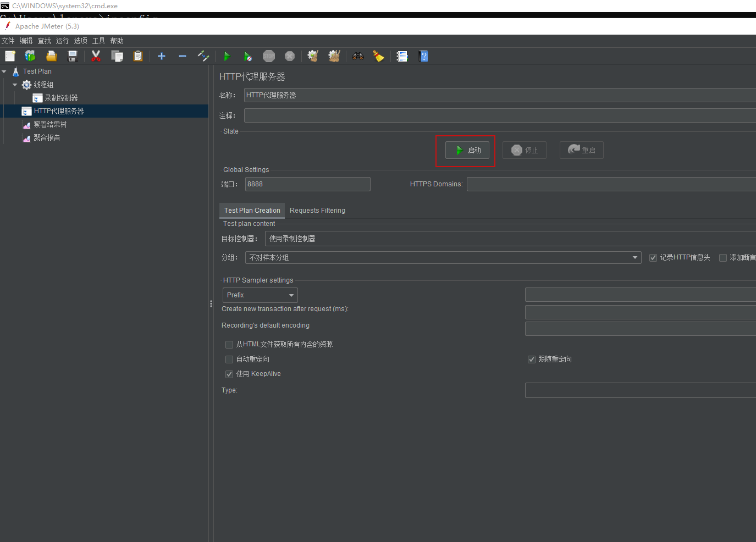Toggle the 添加断言 checkbox
756x542 pixels.
point(723,258)
